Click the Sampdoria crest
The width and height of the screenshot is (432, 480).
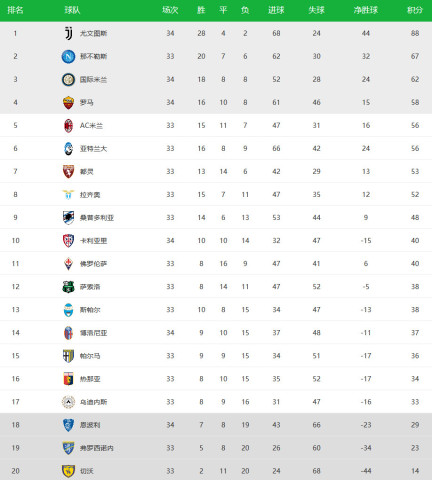coord(68,218)
